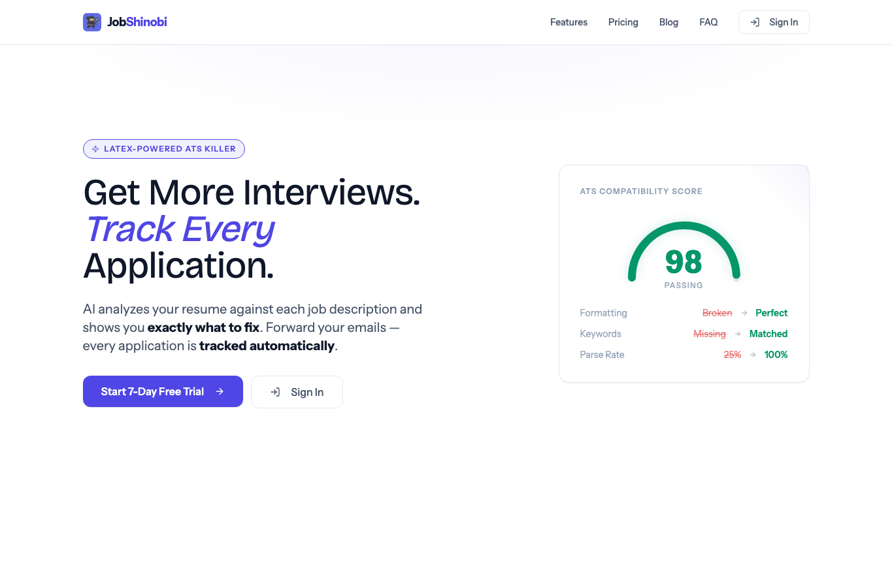This screenshot has height=588, width=892.
Task: Click the lightning bolt icon in badge
Action: tap(95, 149)
